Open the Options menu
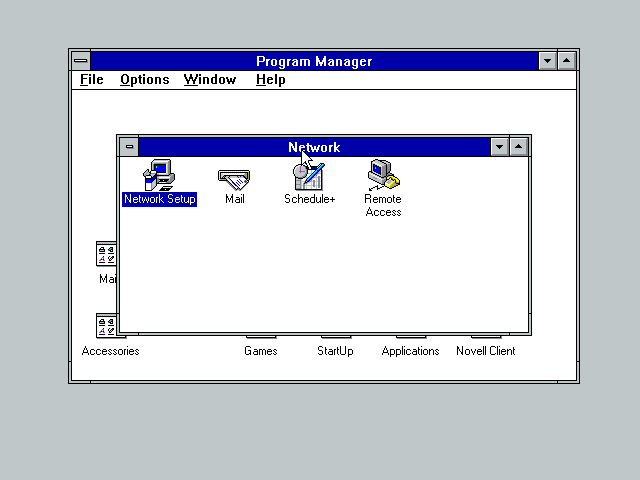The height and width of the screenshot is (480, 640). pyautogui.click(x=144, y=80)
